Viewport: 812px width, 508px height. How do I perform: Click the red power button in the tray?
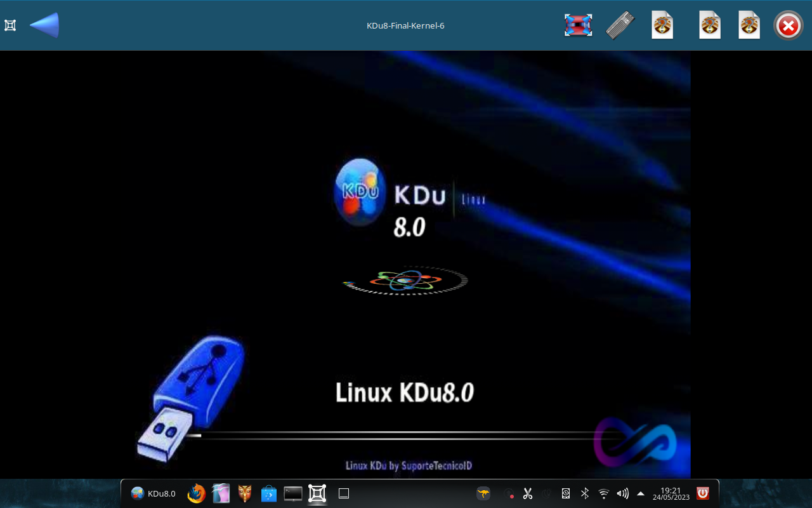703,493
